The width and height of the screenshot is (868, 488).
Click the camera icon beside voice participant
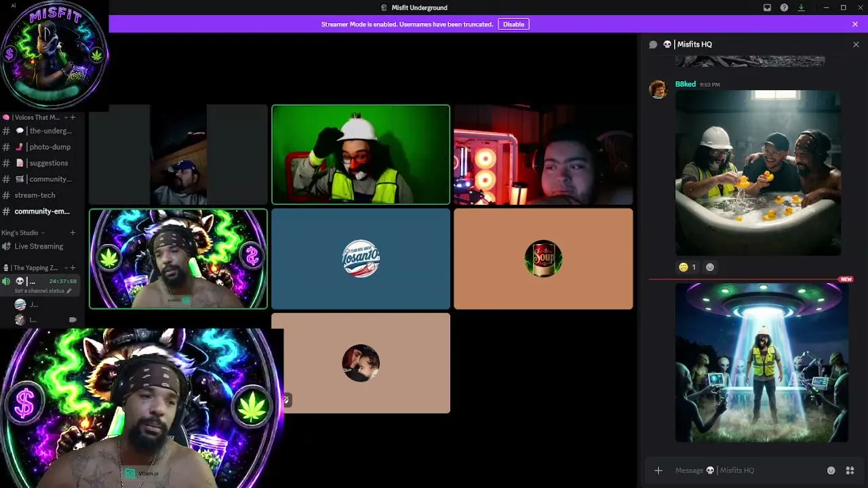tap(72, 319)
